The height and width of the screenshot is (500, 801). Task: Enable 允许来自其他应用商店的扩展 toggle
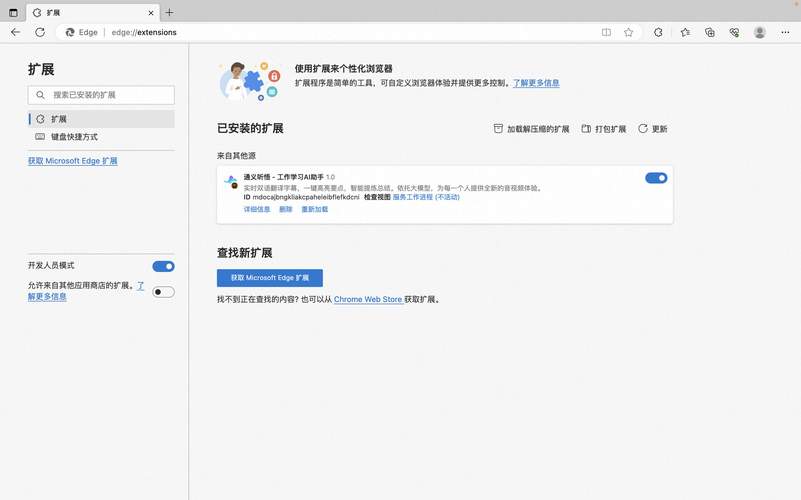tap(163, 292)
